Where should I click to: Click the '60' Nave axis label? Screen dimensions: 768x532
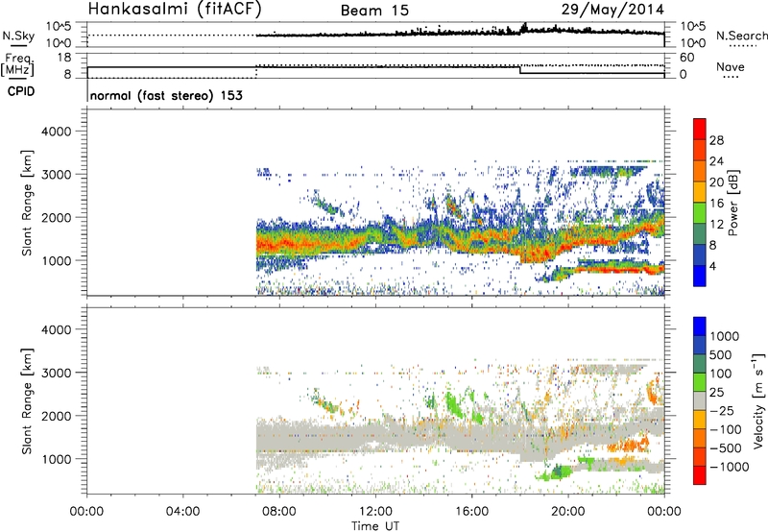(687, 58)
